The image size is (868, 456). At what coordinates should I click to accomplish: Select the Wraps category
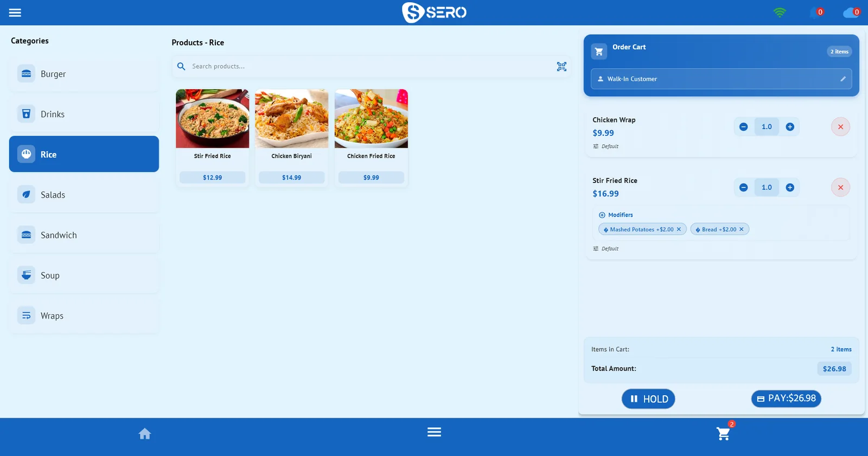[84, 315]
